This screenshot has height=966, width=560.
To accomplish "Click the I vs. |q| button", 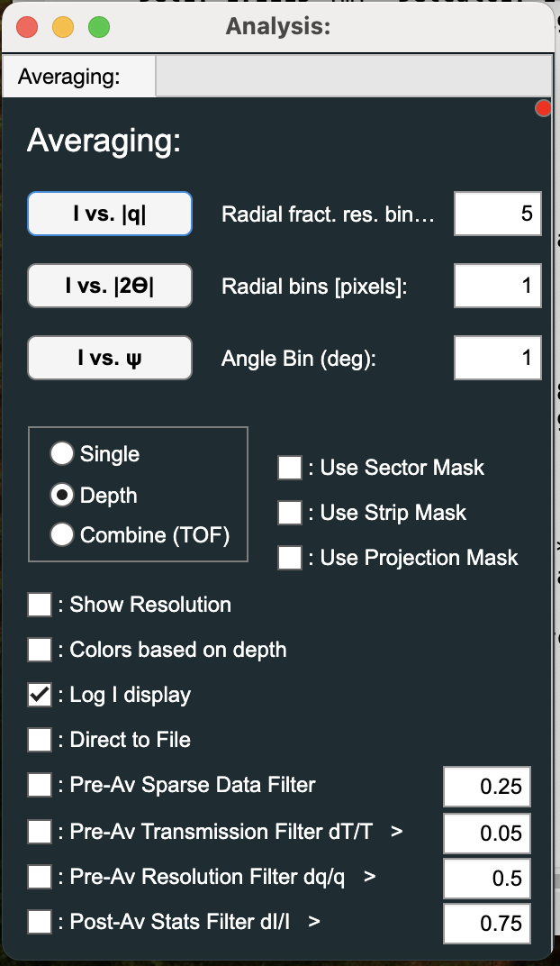I will (110, 214).
